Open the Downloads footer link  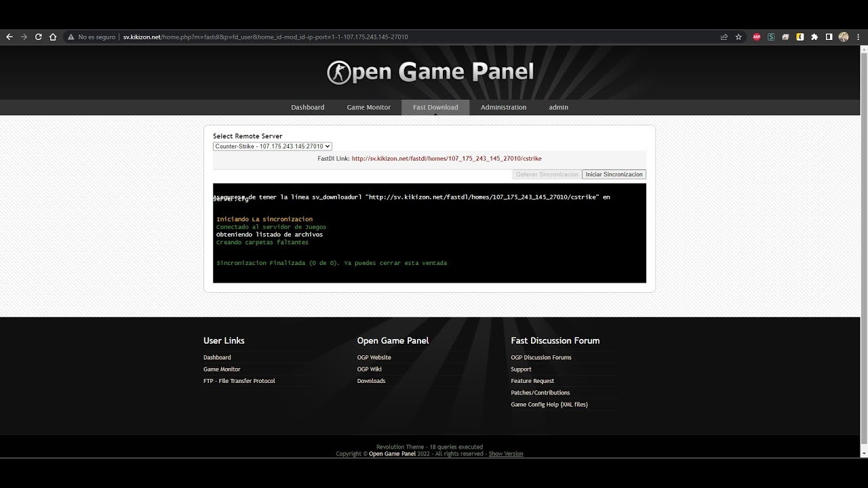(x=371, y=381)
